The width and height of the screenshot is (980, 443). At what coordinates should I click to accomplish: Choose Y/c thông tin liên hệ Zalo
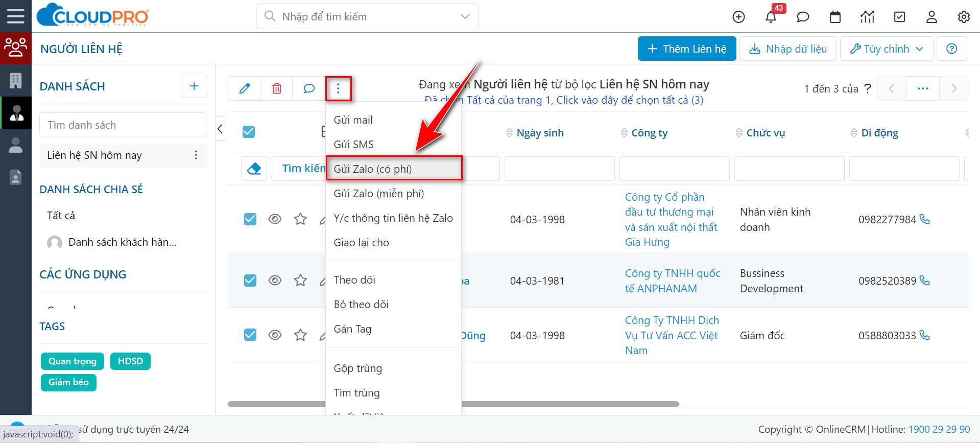393,218
